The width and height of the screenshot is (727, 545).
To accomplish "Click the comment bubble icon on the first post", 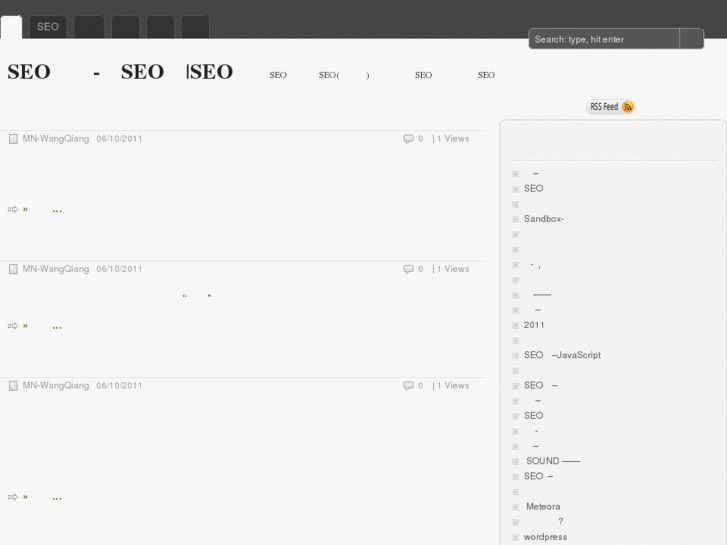I will pyautogui.click(x=408, y=139).
